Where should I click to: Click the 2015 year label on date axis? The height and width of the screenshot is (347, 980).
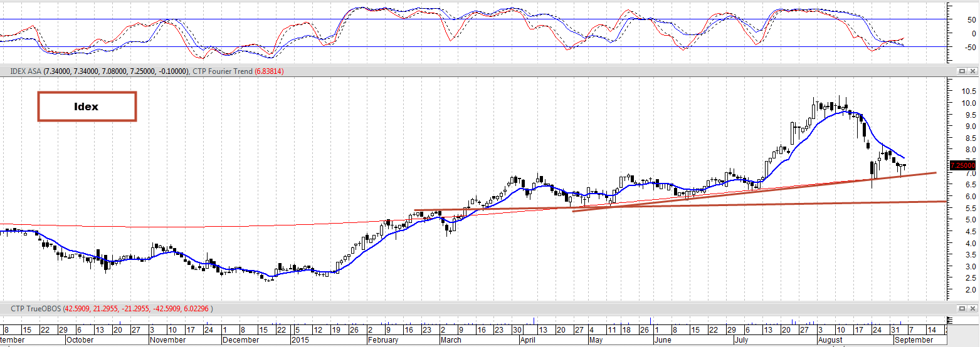300,340
